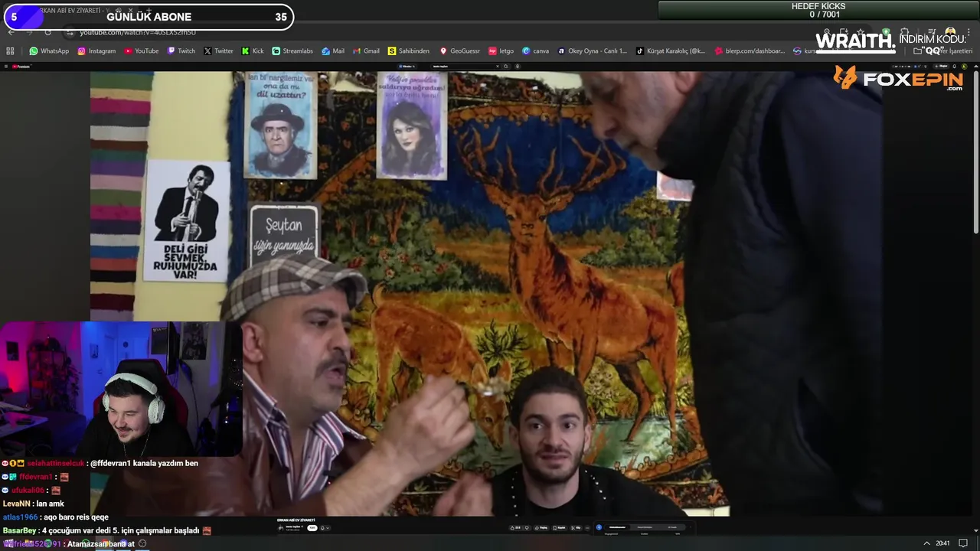
Task: Click the YouTube Premium logo
Action: tap(21, 67)
